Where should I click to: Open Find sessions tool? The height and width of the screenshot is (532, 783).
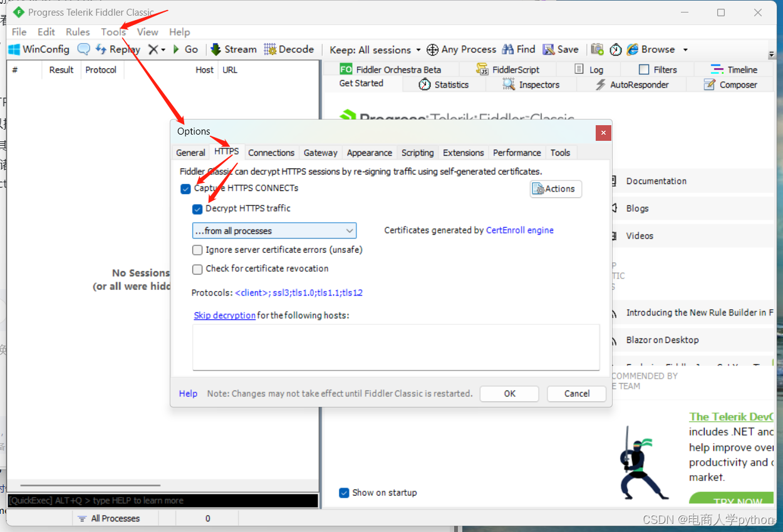click(517, 49)
